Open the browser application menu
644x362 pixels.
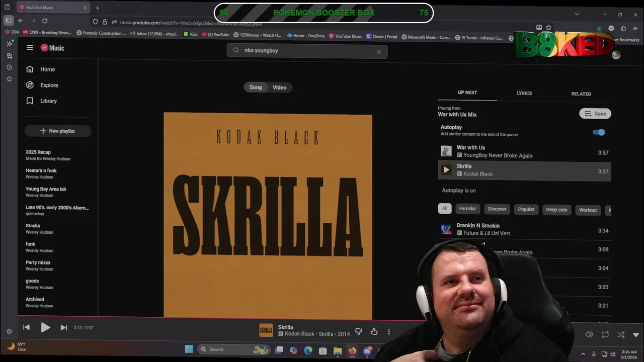[635, 28]
